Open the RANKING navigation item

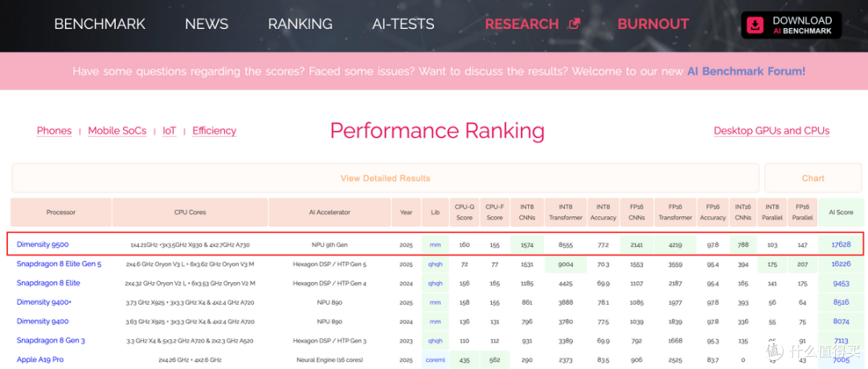click(300, 24)
